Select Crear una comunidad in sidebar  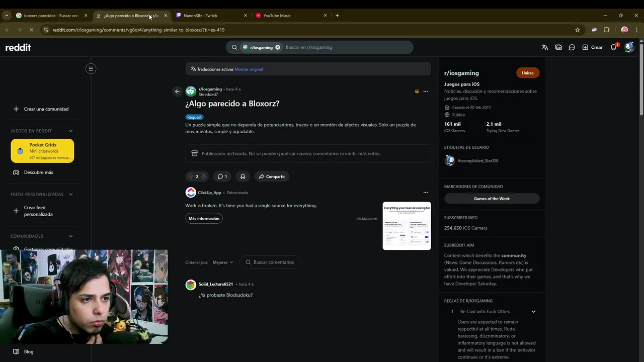pyautogui.click(x=42, y=109)
